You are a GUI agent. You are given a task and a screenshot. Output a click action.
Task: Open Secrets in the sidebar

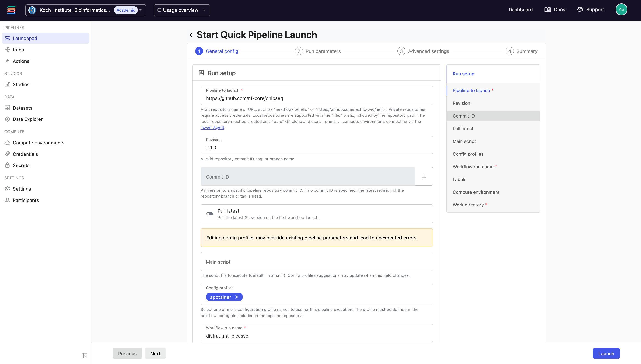coord(21,165)
